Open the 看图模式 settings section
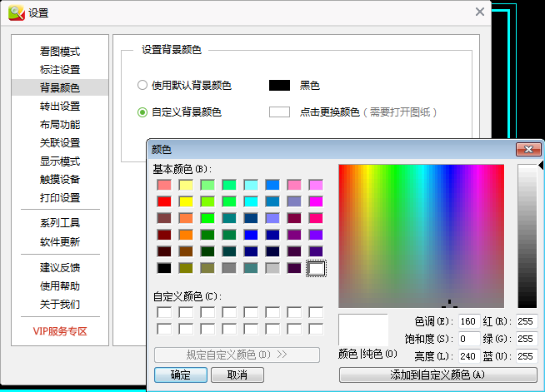The image size is (545, 392). 60,52
